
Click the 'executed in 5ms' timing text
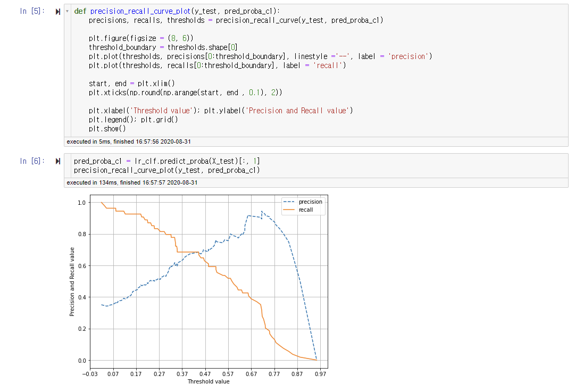tap(129, 141)
